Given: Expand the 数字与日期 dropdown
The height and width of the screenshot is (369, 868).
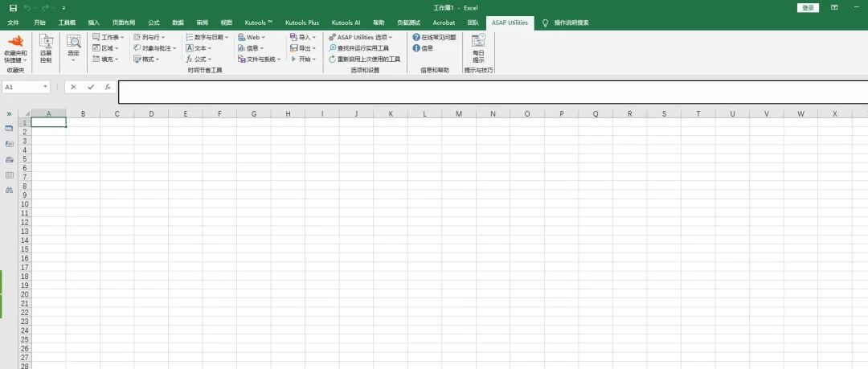Looking at the screenshot, I should pos(207,37).
